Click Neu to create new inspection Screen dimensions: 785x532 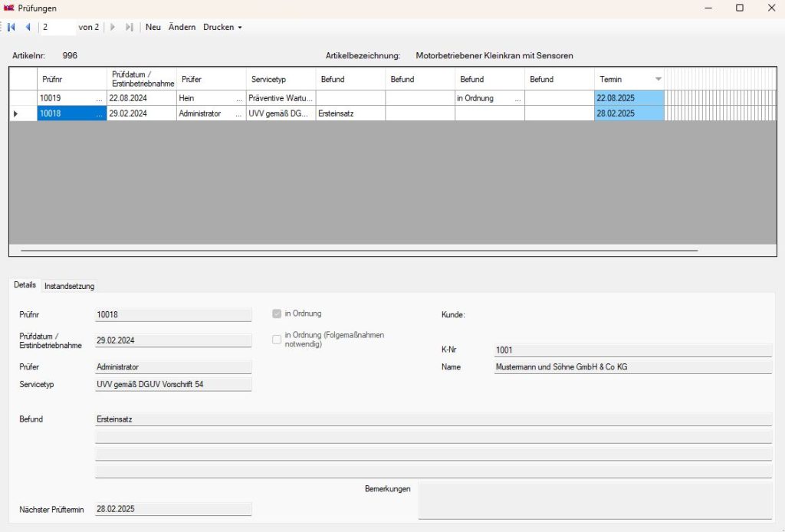(153, 27)
